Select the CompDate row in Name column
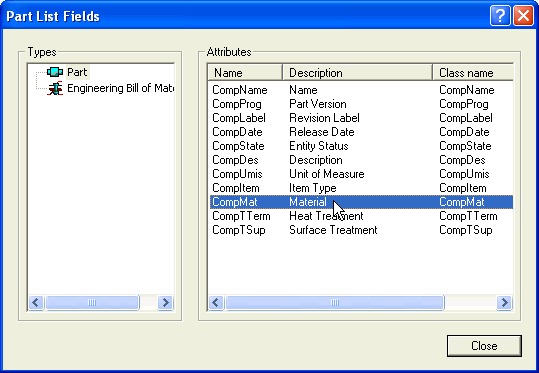Screen dimensions: 539x373 (237, 132)
